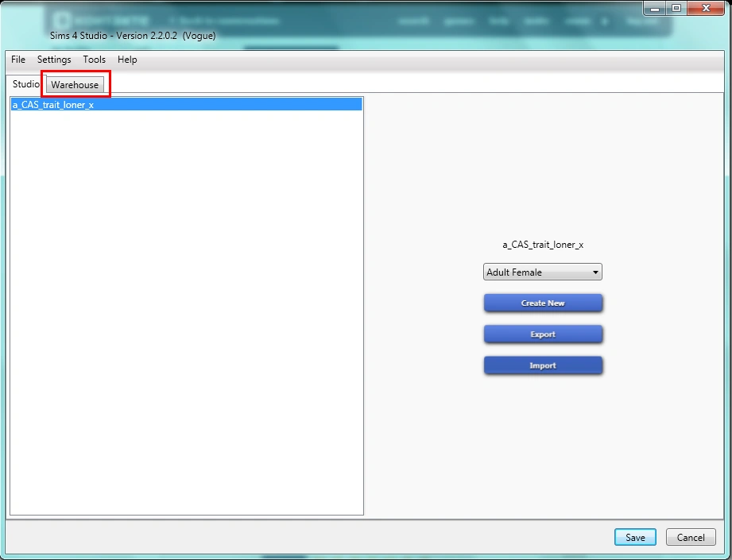Minimize the Sims 4 Studio window

click(x=655, y=9)
